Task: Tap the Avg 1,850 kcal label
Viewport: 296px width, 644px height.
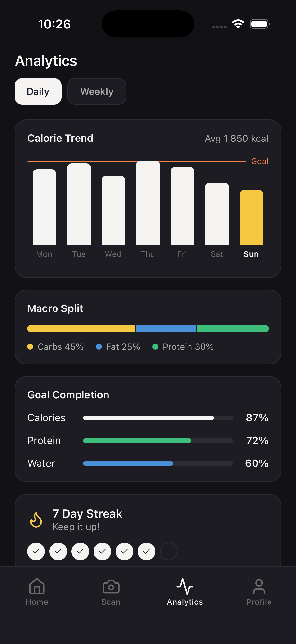Action: [x=237, y=139]
